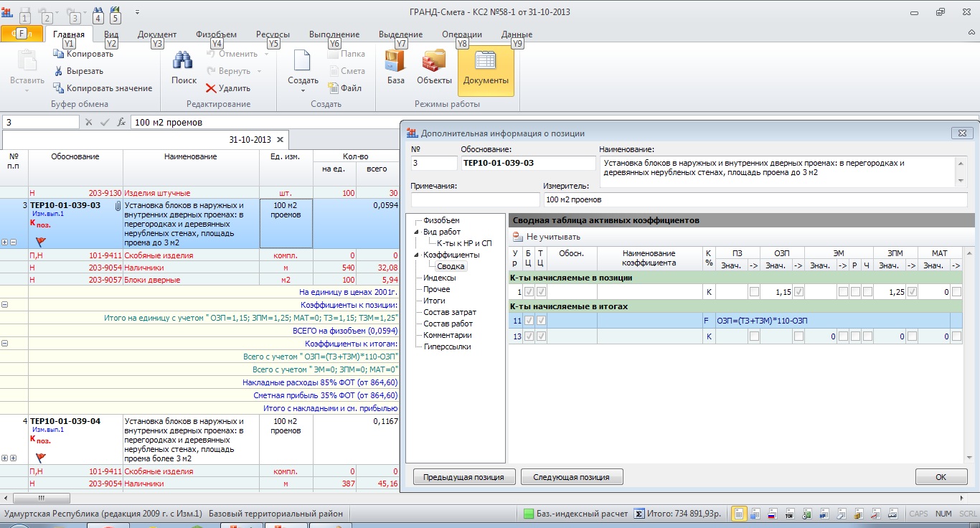Switch to the Выполнение ribbon tab
The image size is (980, 528).
pos(334,34)
